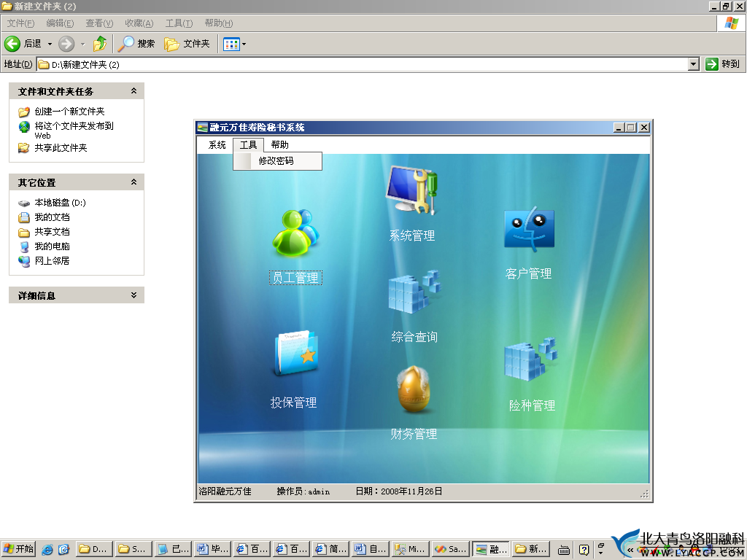This screenshot has width=747, height=560.
Task: Open 网上邻居 link
Action: (x=52, y=261)
